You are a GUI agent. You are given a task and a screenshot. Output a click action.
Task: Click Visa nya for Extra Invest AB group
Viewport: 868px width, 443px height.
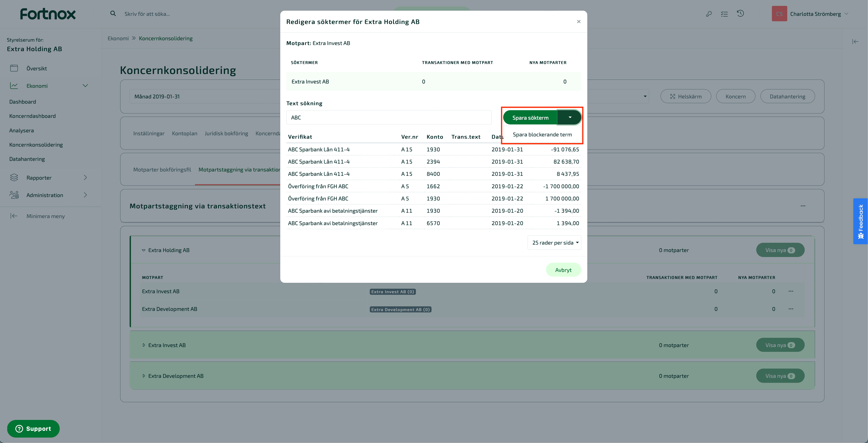coord(780,345)
